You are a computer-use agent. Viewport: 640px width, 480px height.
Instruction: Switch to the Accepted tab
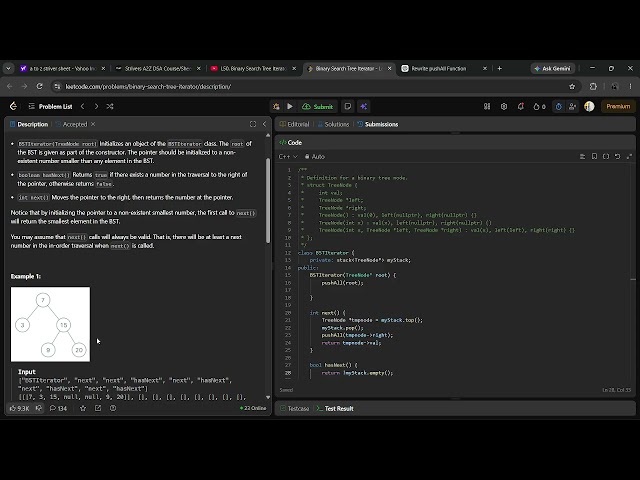point(71,124)
